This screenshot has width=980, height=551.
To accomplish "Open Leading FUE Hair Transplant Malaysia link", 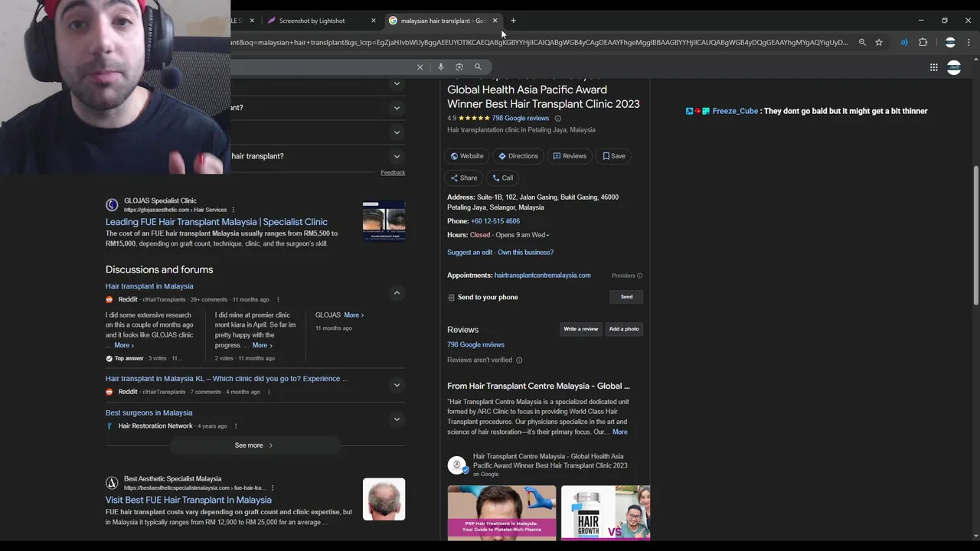I will (x=217, y=222).
